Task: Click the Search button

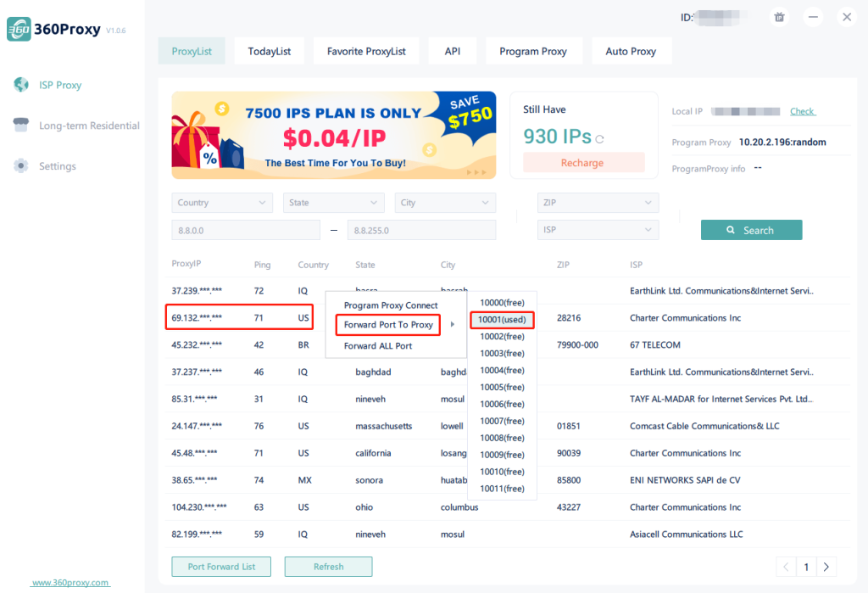Action: tap(751, 230)
